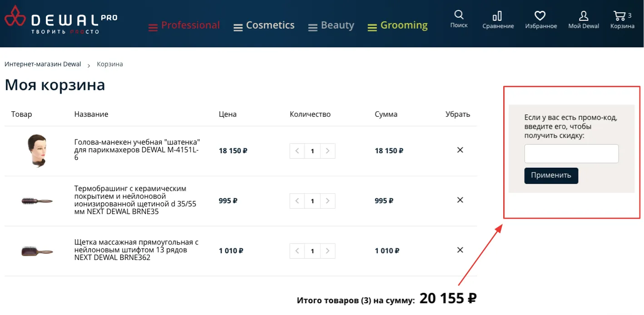The height and width of the screenshot is (315, 644).
Task: Open the Beauty menu
Action: point(331,25)
